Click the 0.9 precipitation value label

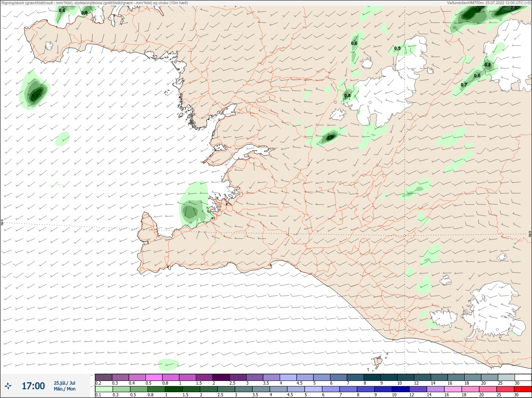[84, 13]
